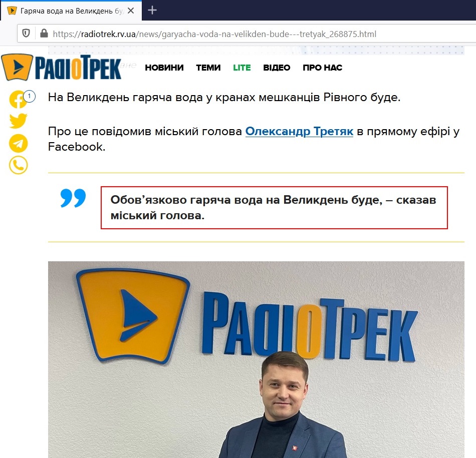Open the ТЕМИ menu section

tap(208, 68)
